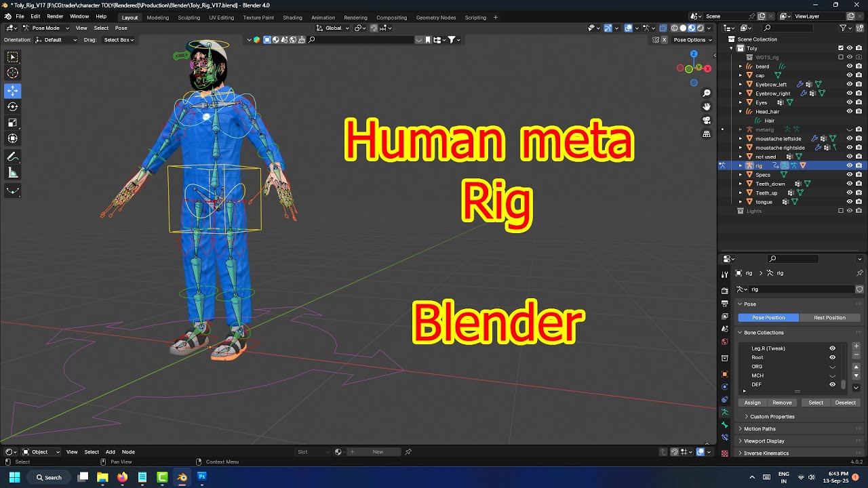Screen dimensions: 868x488
Task: Toggle camera view with the camera gizmo
Action: click(x=707, y=121)
